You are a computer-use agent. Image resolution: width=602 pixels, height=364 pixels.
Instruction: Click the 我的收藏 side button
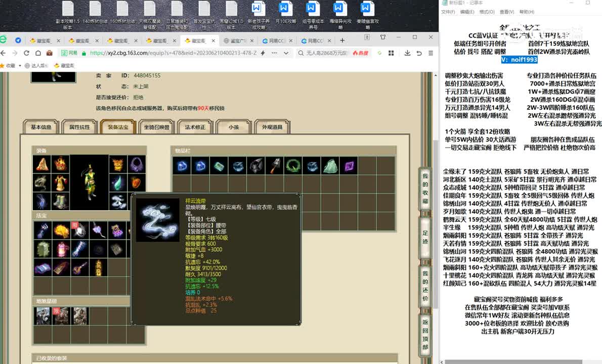(x=425, y=189)
